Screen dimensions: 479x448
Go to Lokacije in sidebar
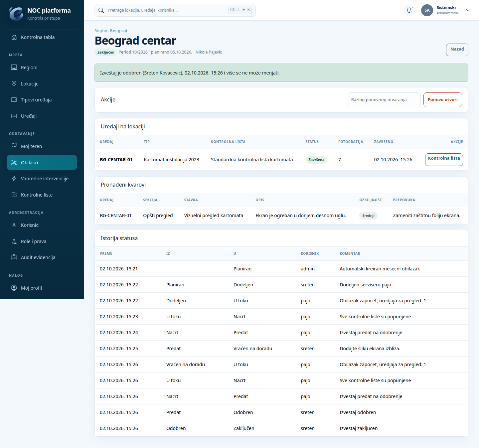click(x=42, y=84)
